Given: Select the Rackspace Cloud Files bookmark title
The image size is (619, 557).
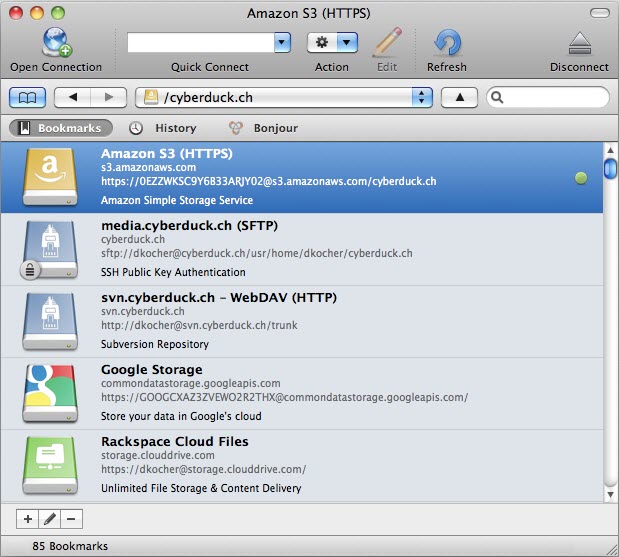Looking at the screenshot, I should click(174, 441).
